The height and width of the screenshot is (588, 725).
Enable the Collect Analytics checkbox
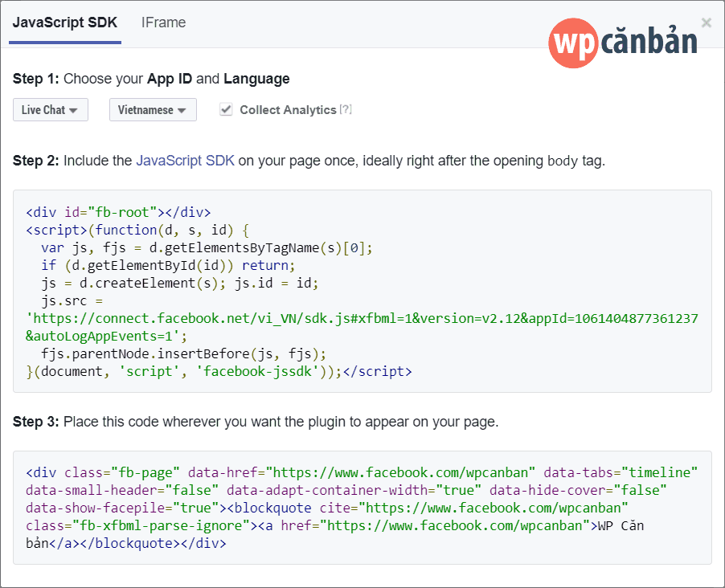[x=226, y=109]
